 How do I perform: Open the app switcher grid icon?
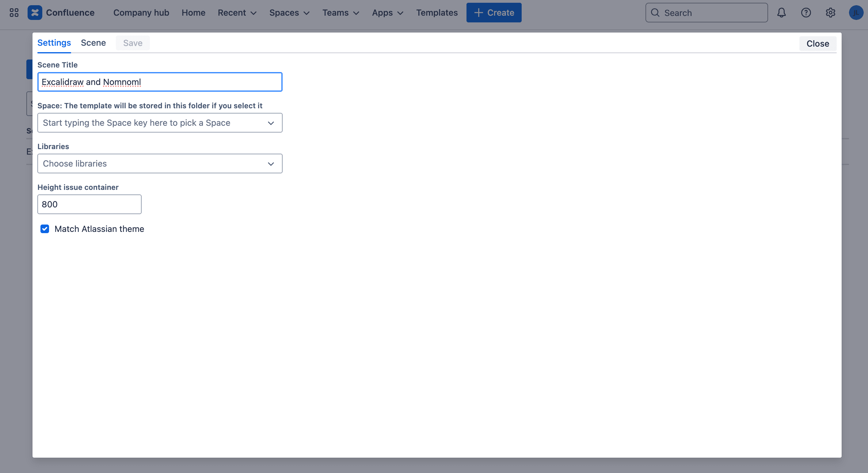pyautogui.click(x=14, y=13)
